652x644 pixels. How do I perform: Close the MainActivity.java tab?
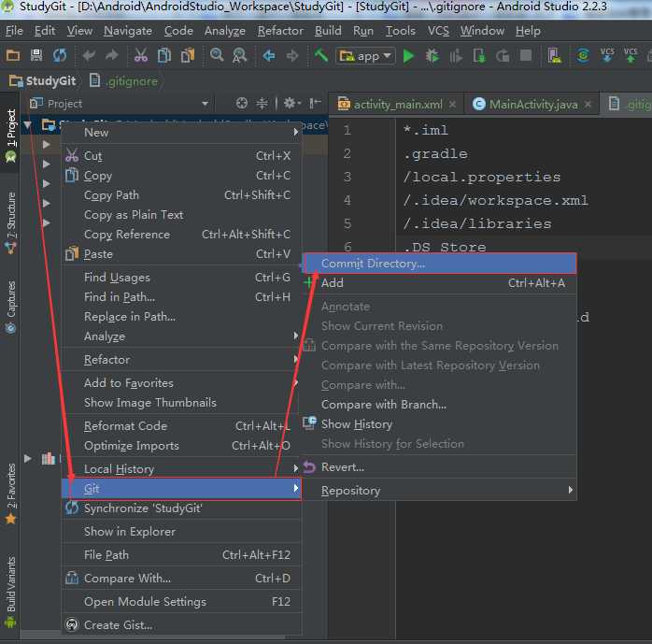click(588, 105)
